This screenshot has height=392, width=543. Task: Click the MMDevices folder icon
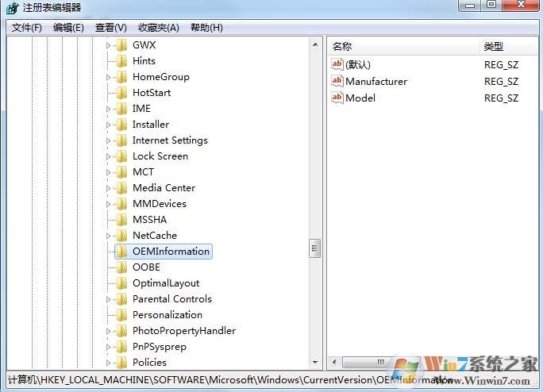point(122,204)
